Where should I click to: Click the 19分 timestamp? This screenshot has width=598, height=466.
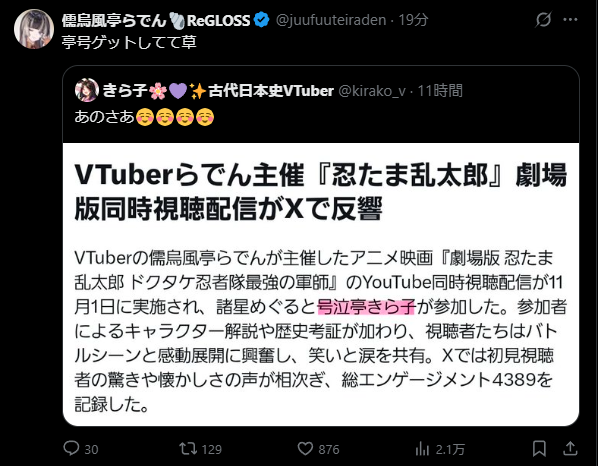(413, 19)
